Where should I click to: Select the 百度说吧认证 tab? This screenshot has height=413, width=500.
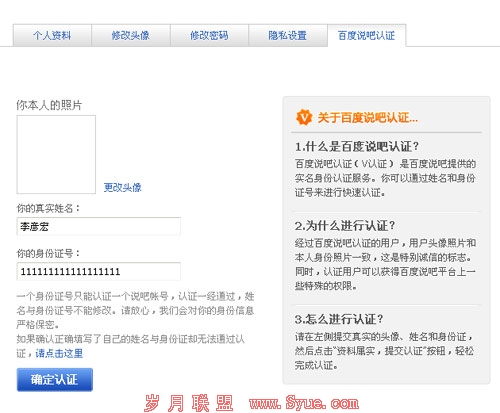tap(367, 35)
